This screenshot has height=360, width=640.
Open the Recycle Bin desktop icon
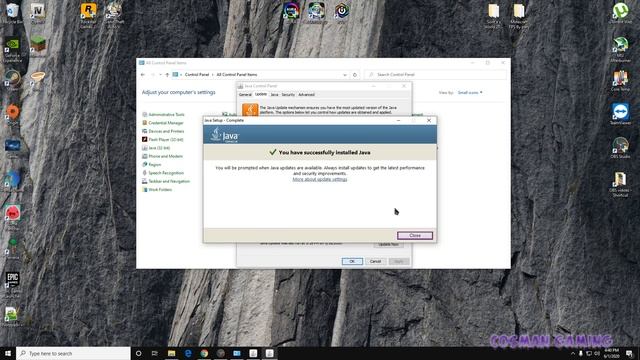coord(13,12)
